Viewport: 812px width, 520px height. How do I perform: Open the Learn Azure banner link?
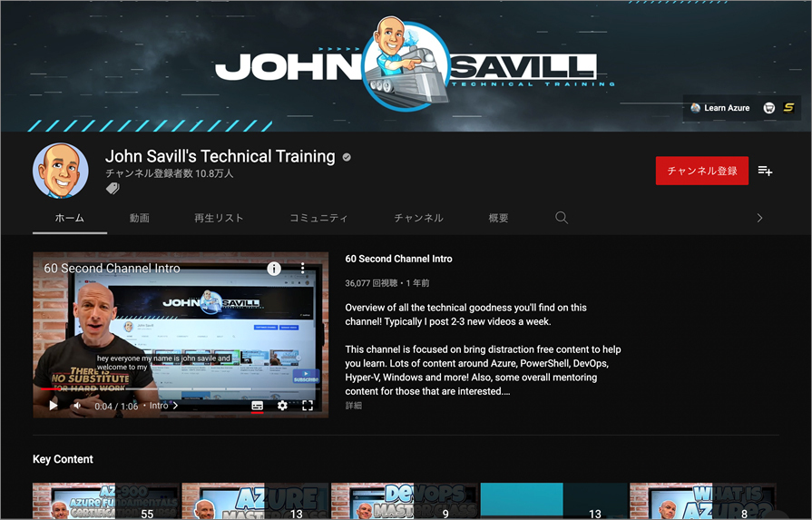[720, 108]
